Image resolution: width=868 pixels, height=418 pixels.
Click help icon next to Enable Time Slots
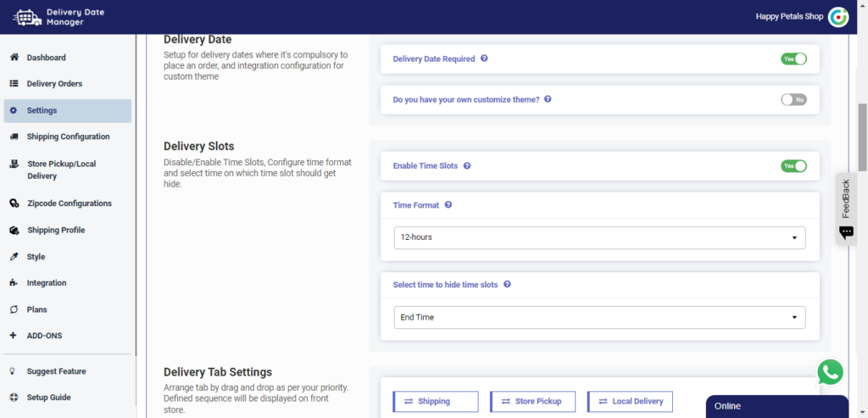pyautogui.click(x=467, y=165)
